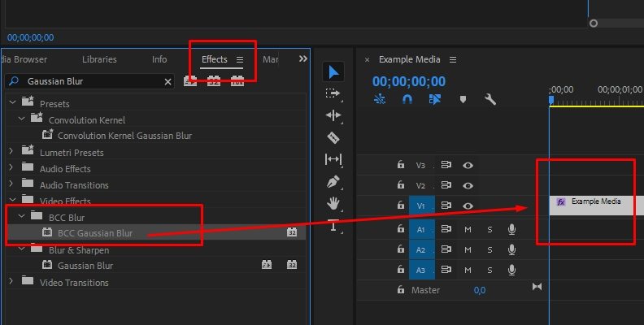Expand the Lumetri Presets folder

click(12, 151)
